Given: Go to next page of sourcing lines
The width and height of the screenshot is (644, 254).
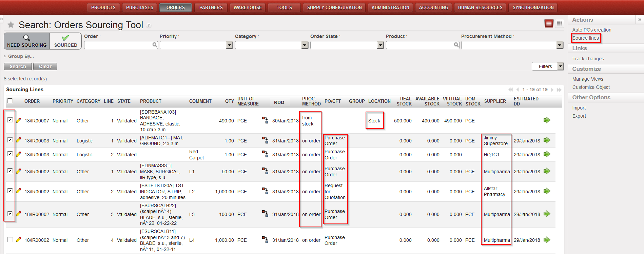Looking at the screenshot, I should [x=552, y=90].
